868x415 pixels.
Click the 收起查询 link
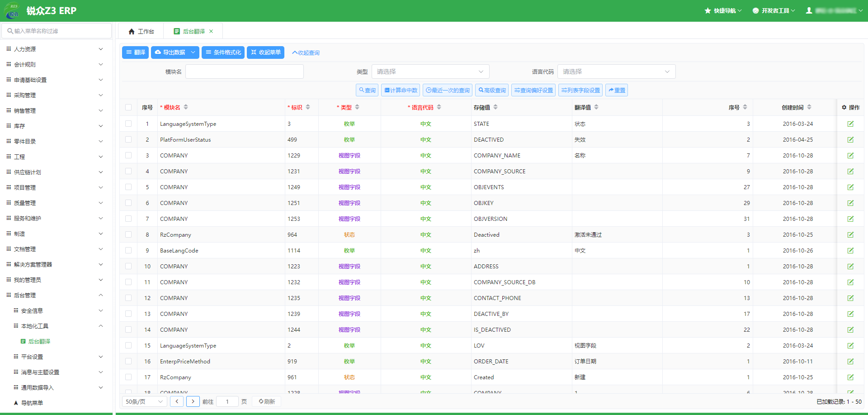306,52
